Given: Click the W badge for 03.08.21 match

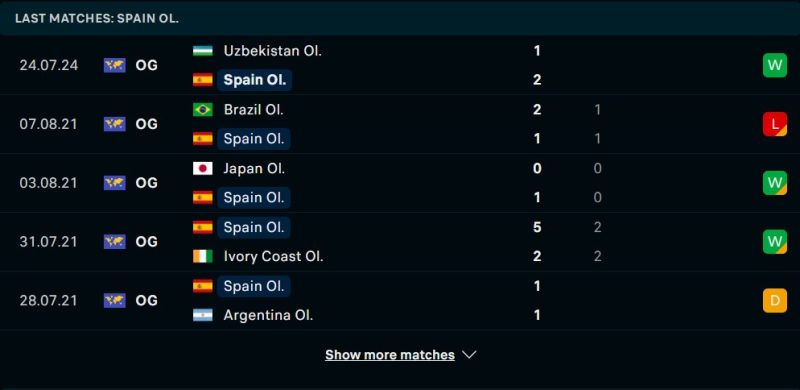Looking at the screenshot, I should [x=774, y=183].
